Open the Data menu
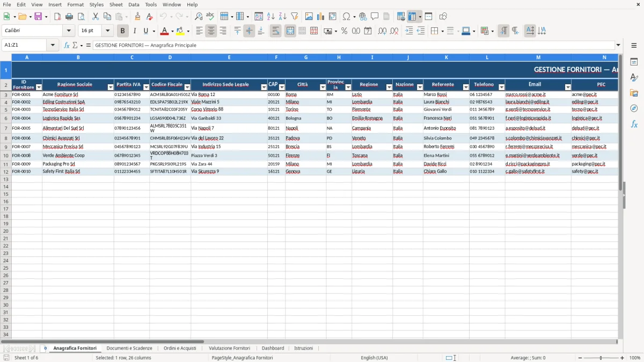This screenshot has width=644, height=362. (x=134, y=4)
